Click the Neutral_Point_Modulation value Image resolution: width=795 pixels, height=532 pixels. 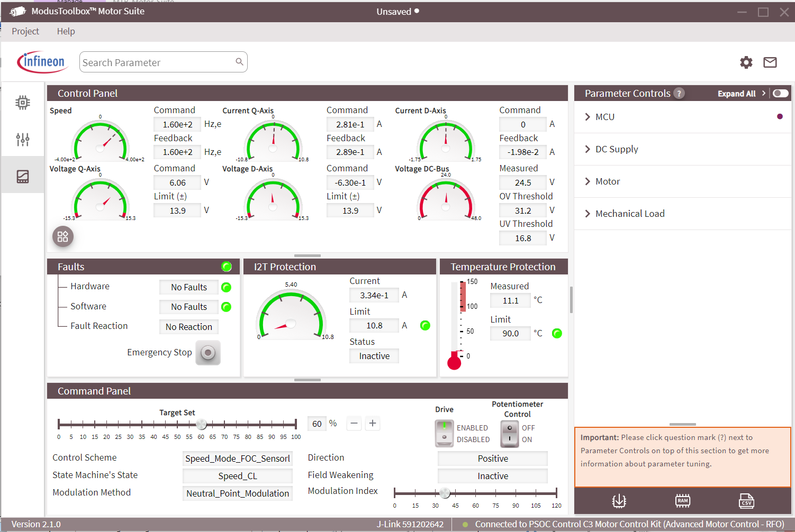(x=238, y=493)
